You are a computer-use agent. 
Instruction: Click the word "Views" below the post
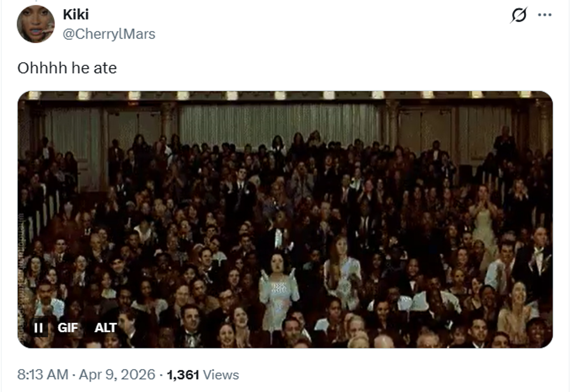tap(221, 375)
